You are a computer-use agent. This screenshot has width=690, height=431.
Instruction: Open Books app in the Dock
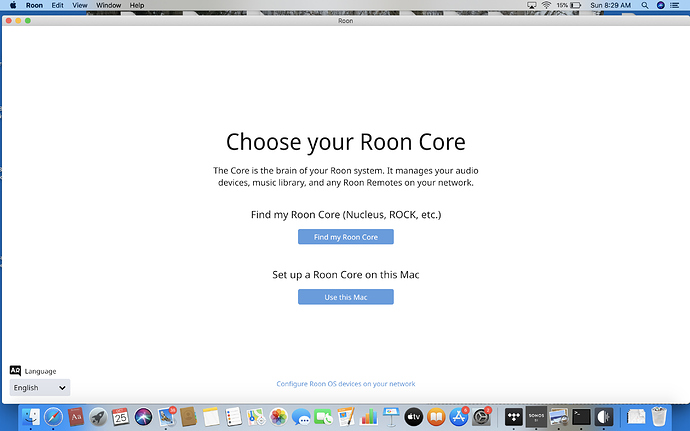click(436, 416)
